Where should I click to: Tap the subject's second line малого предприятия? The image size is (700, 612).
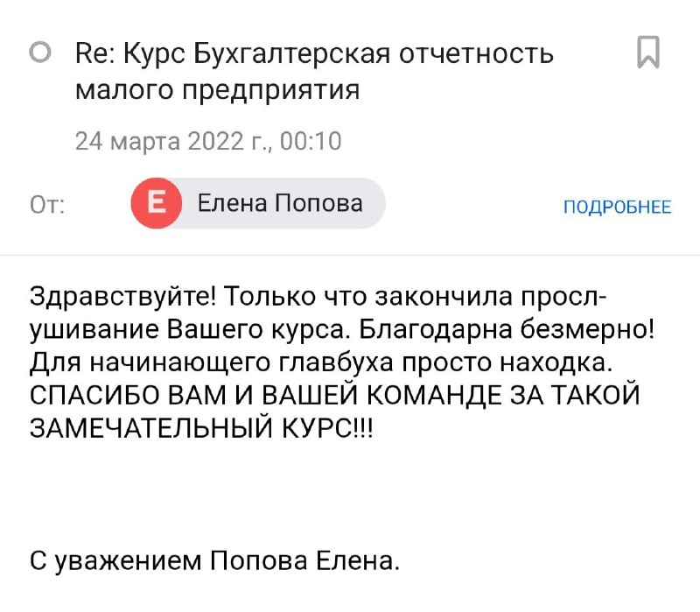point(217,90)
